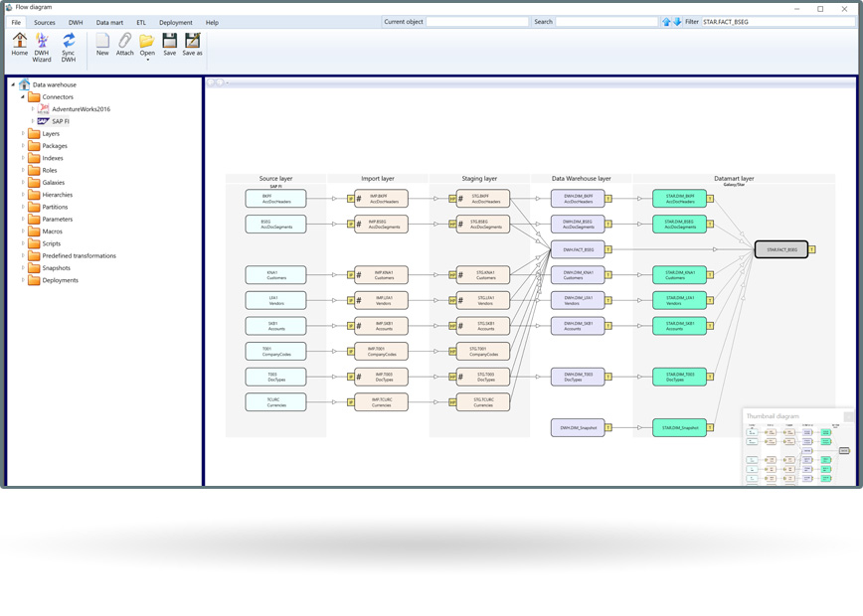Viewport: 863px width, 616px height.
Task: Click the STAR.DIM_Snapshot node
Action: (679, 427)
